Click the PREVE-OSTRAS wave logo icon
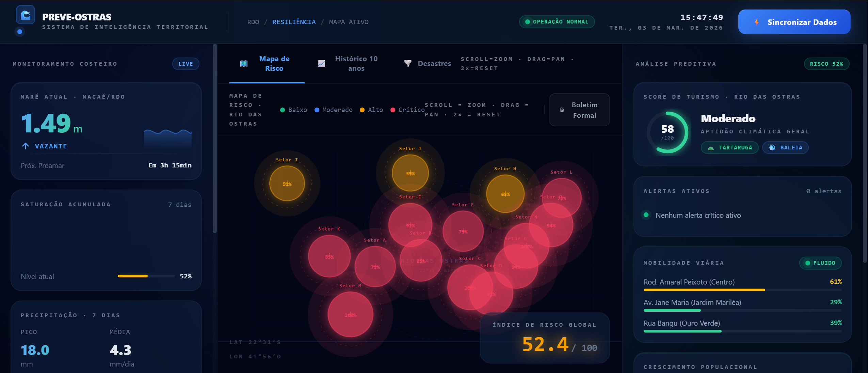Viewport: 868px width, 373px height. (26, 15)
